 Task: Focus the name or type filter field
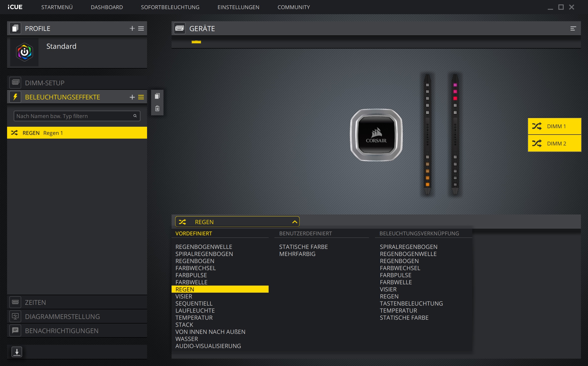pos(77,116)
